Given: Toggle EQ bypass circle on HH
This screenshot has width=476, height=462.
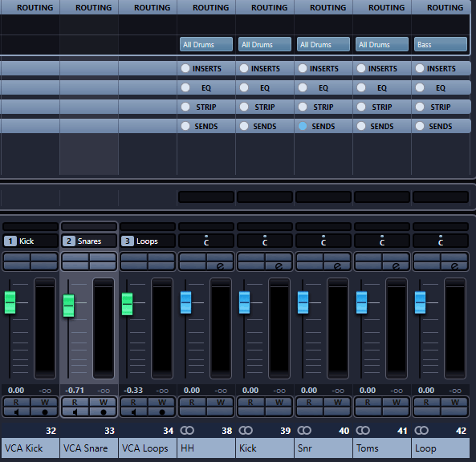Looking at the screenshot, I should click(185, 87).
